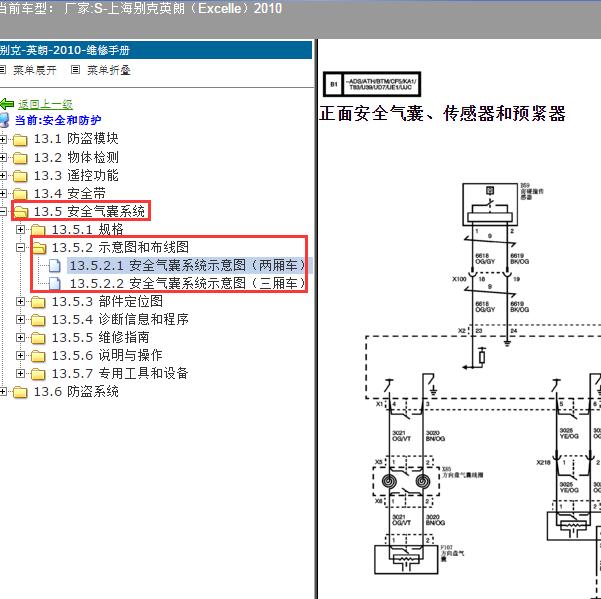Expand the 13.5.7 专用工具和设备 node
The image size is (601, 599).
click(x=20, y=374)
